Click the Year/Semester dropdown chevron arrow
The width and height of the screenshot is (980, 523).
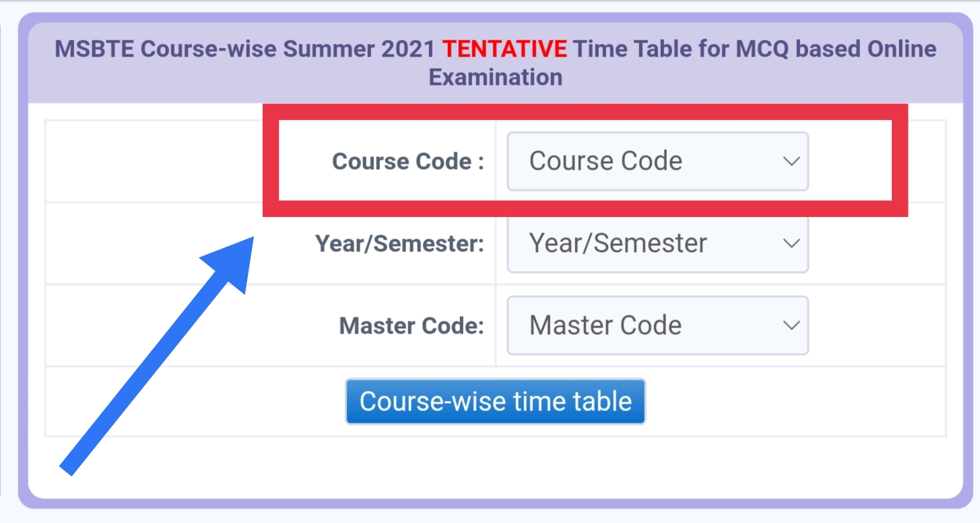(x=791, y=243)
